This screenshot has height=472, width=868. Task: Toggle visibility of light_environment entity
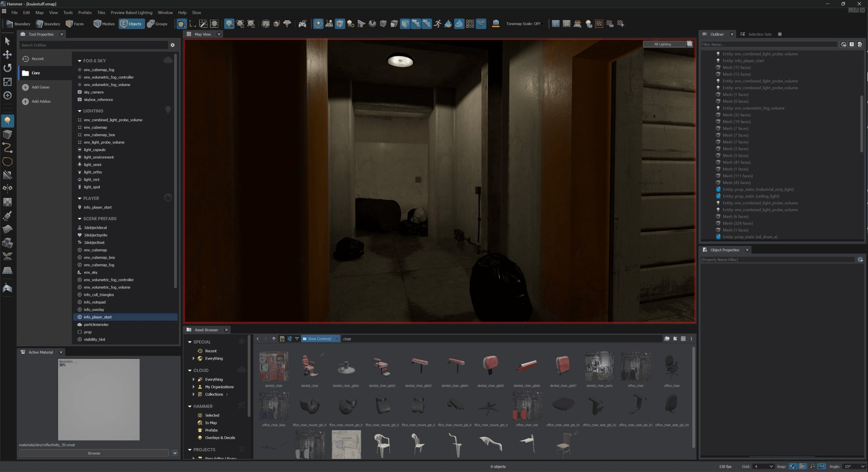coord(169,157)
